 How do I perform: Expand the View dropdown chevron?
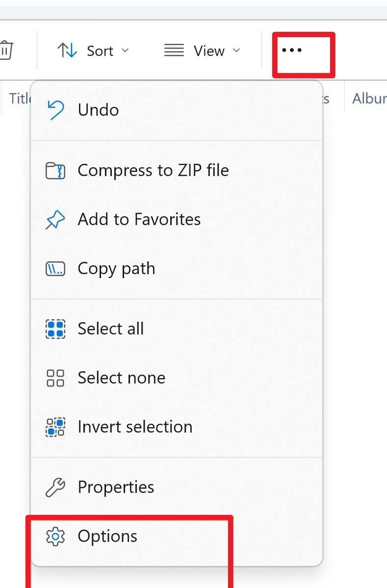point(236,50)
